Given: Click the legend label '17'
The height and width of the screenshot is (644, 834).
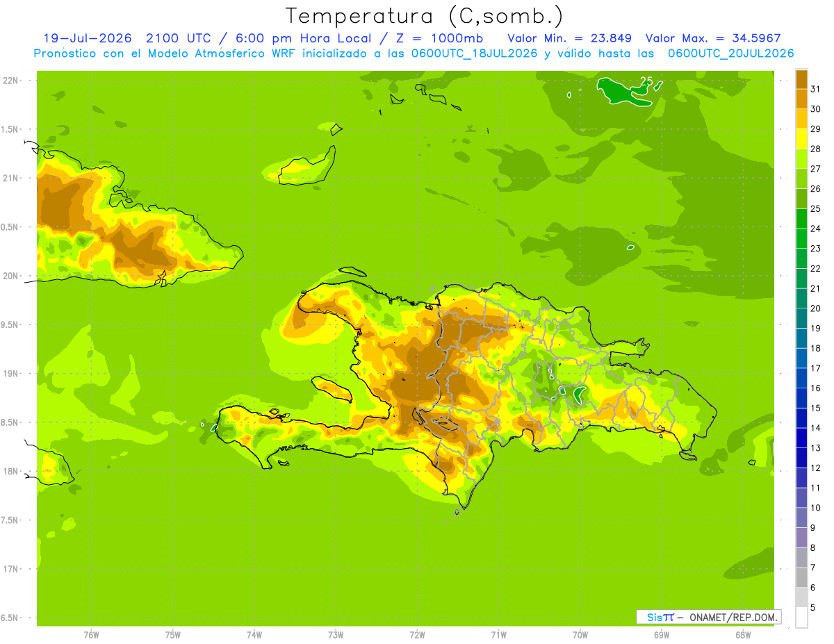Looking at the screenshot, I should pyautogui.click(x=815, y=368).
